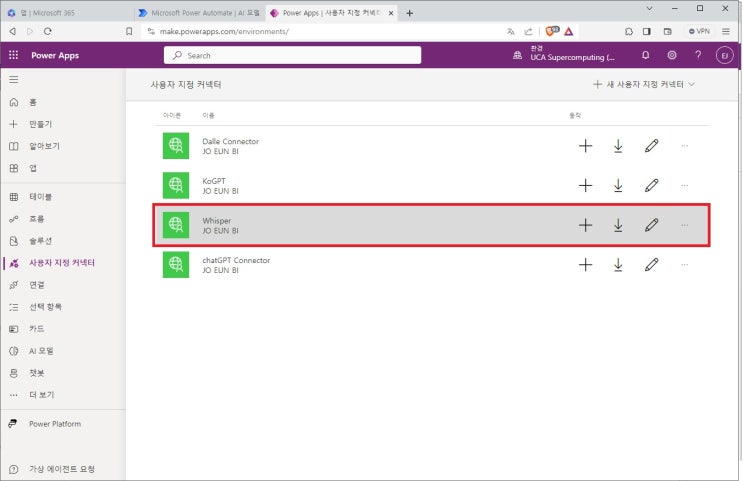Viewport: 743px width, 481px height.
Task: Open the settings gear in header
Action: pyautogui.click(x=672, y=55)
